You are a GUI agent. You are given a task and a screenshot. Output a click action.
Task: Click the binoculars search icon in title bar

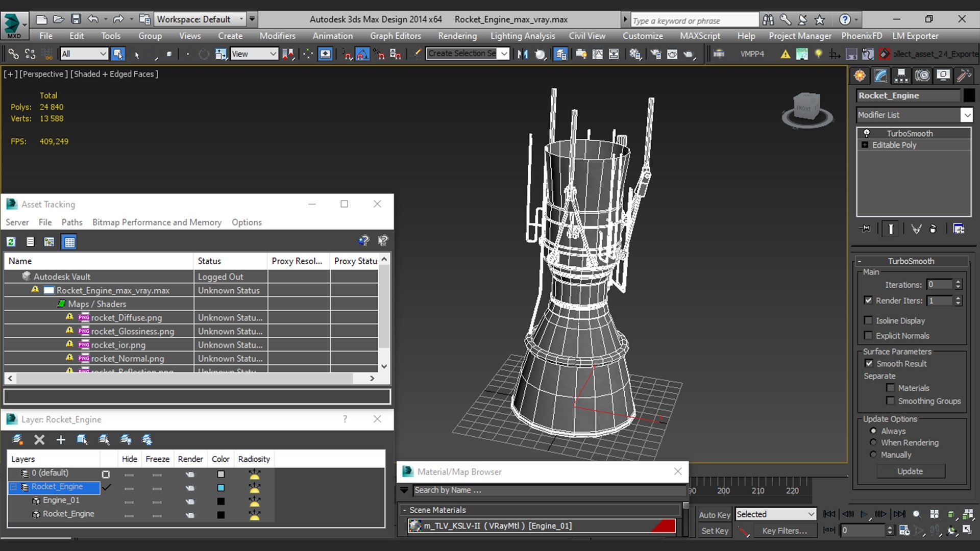point(768,20)
